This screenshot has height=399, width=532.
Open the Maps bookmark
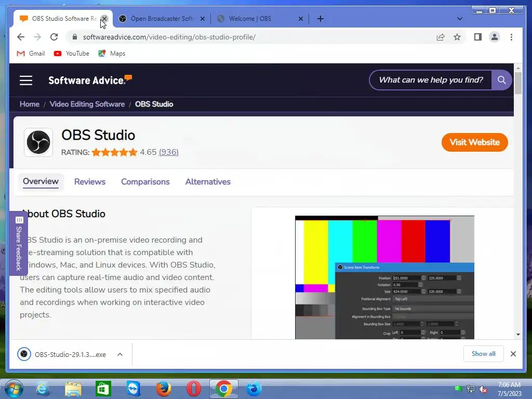click(x=112, y=54)
